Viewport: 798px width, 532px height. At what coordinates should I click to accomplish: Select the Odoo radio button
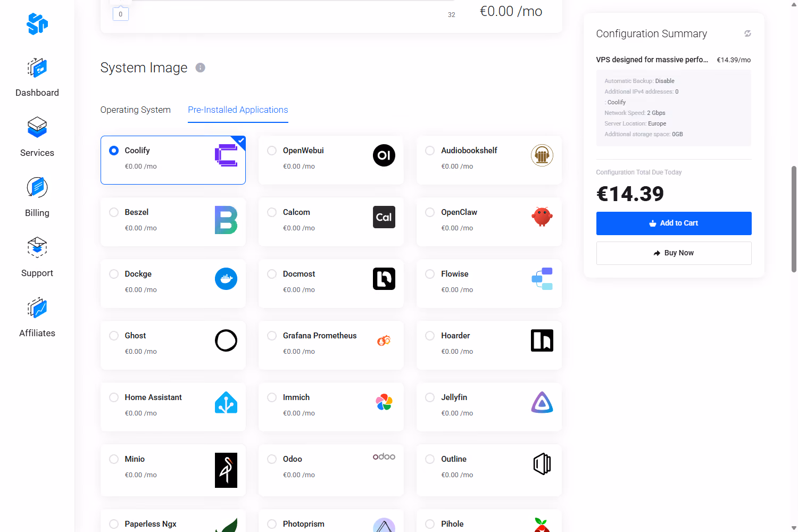[272, 459]
